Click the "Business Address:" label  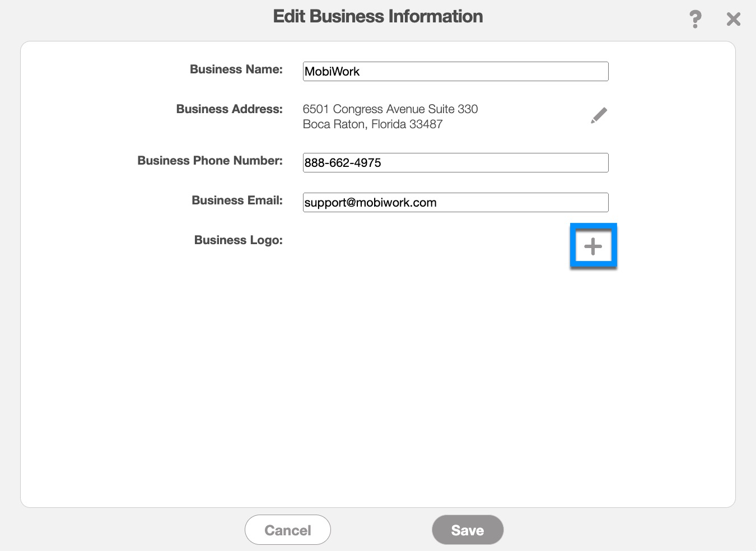tap(229, 109)
